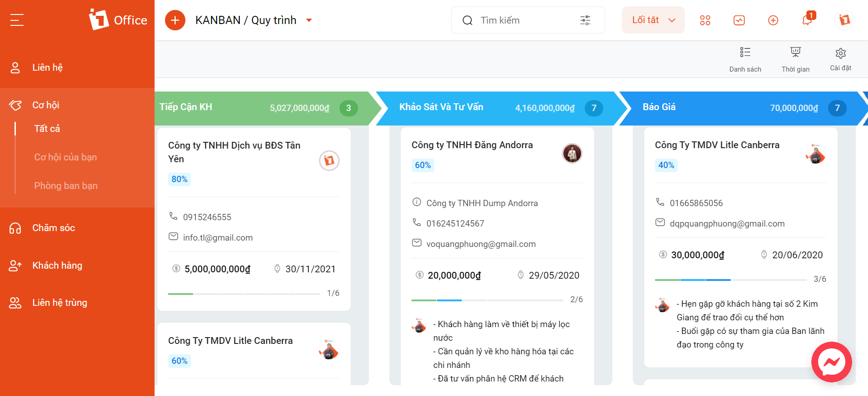Click the circled plus quick-create icon

coord(773,20)
